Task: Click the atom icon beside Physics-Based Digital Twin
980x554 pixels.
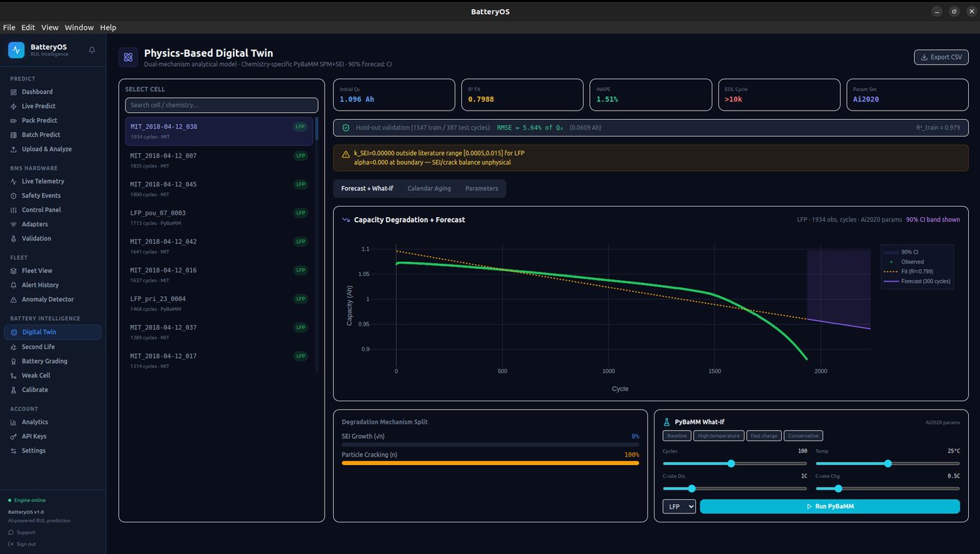Action: click(x=128, y=57)
